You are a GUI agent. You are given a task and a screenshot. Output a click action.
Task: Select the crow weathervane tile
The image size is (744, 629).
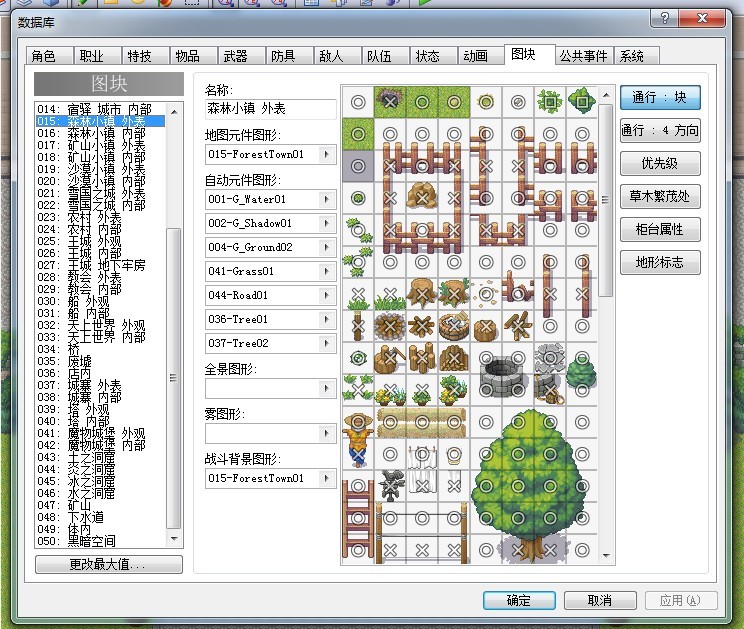point(390,486)
